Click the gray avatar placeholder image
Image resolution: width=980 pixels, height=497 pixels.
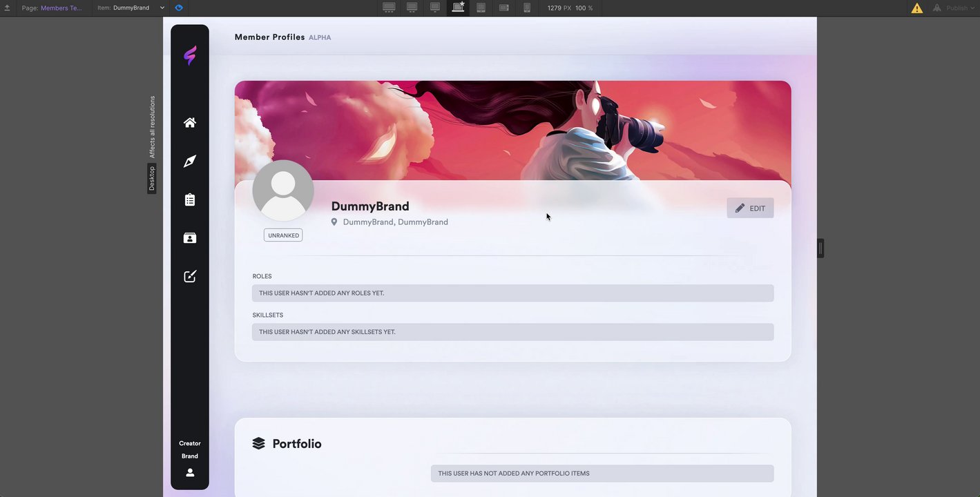tap(283, 191)
